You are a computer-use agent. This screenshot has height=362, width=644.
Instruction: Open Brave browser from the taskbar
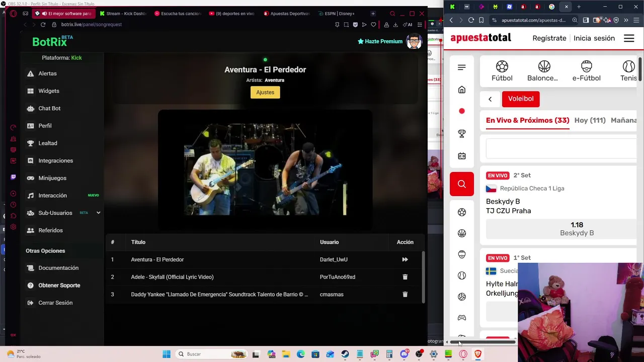click(x=477, y=354)
